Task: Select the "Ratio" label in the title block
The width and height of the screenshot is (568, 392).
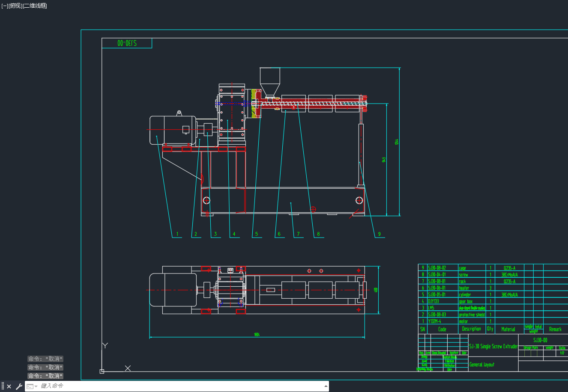Action: 562,348
